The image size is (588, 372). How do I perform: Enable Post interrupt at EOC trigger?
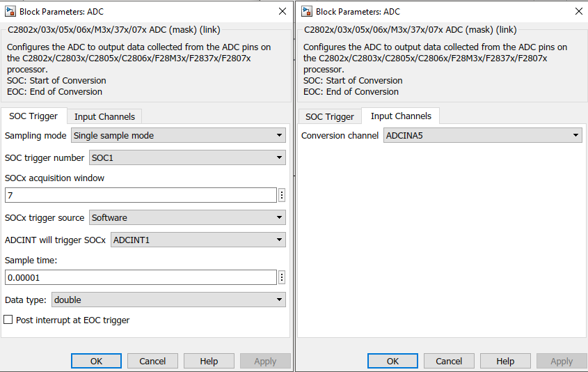[x=8, y=320]
